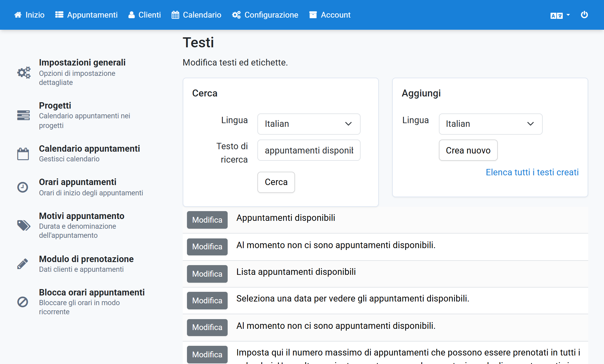Click the gears icon beside Configurazione
604x364 pixels.
tap(236, 15)
